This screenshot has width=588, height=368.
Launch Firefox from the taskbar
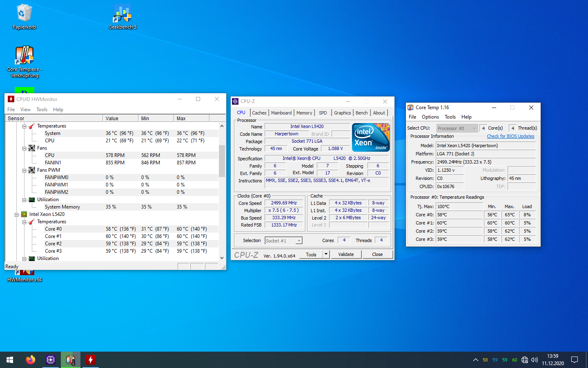[31, 359]
